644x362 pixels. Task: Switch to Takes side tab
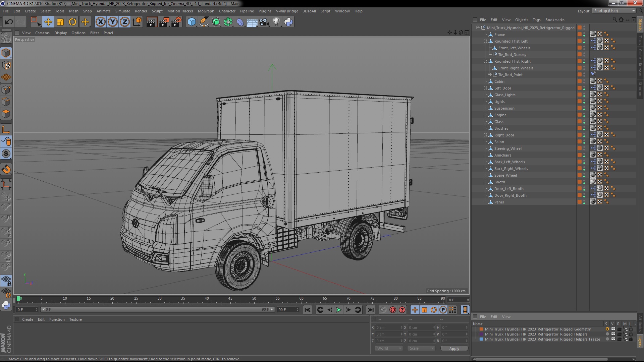pos(640,40)
